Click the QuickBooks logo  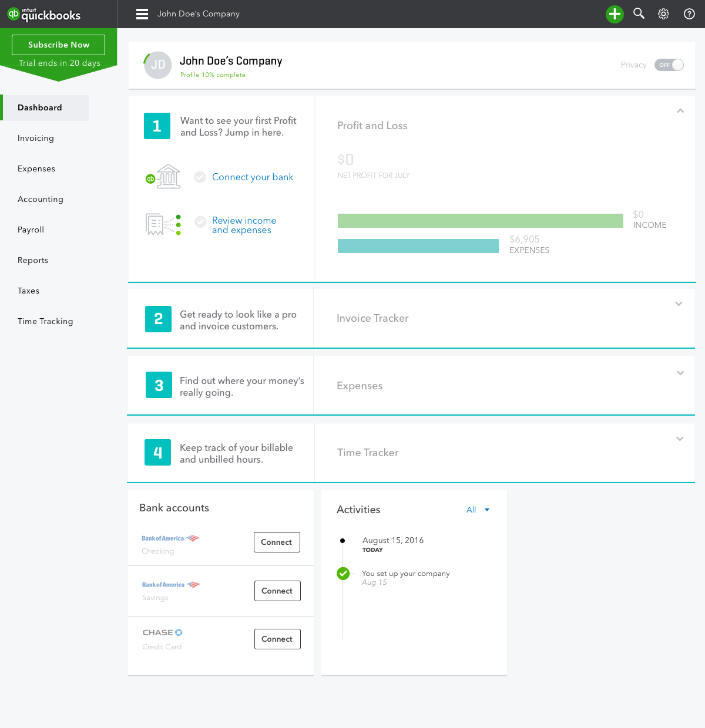coord(44,14)
